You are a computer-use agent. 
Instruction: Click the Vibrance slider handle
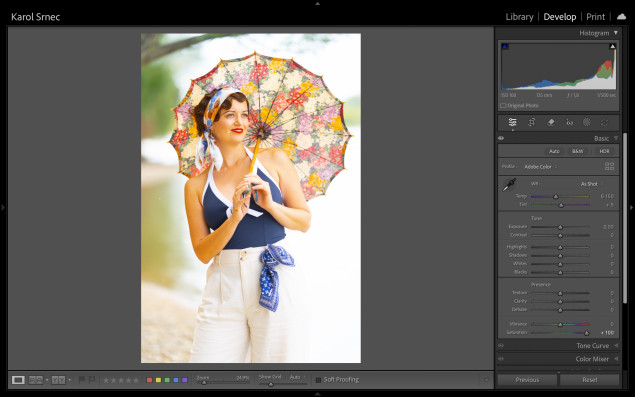pyautogui.click(x=560, y=324)
